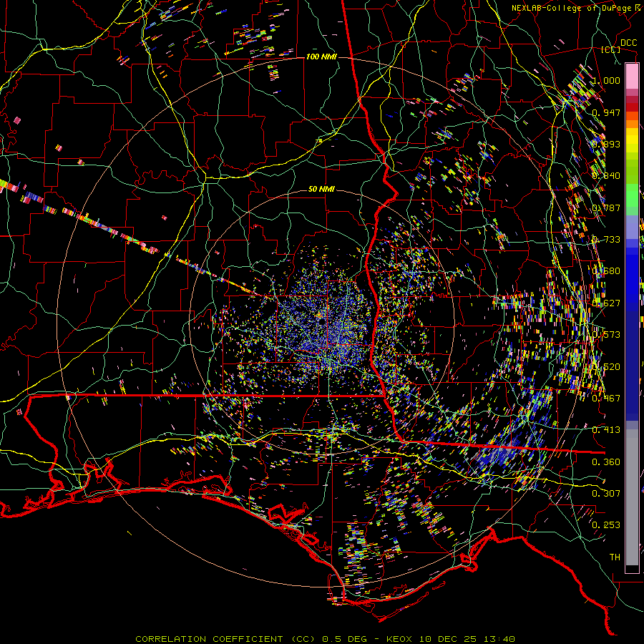Pick the red segment of the color bar
This screenshot has height=644, width=644.
click(x=632, y=107)
